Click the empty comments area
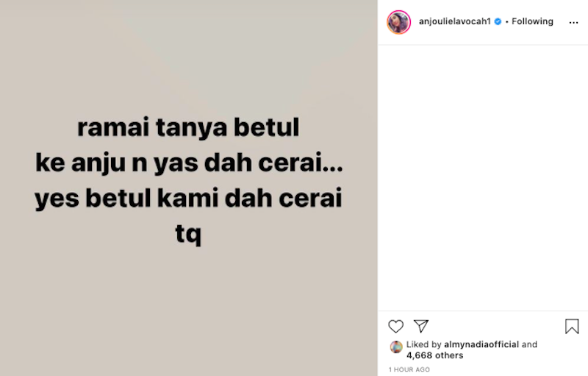This screenshot has width=588, height=376. [x=483, y=178]
